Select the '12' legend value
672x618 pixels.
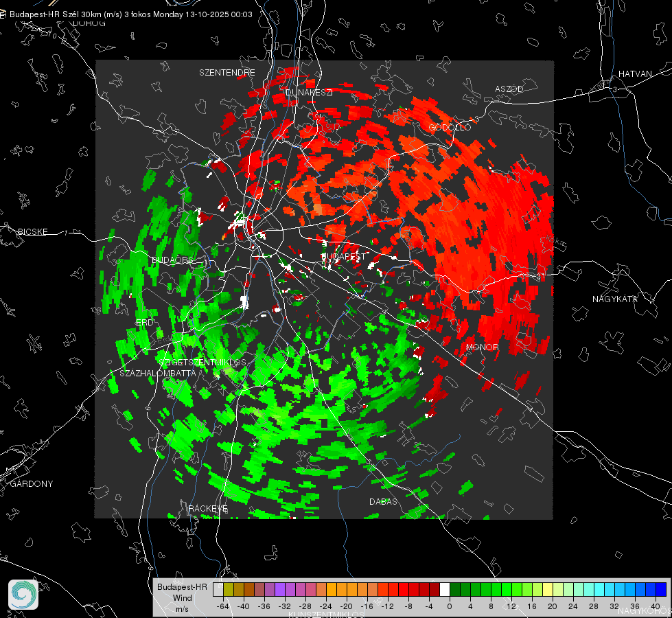(511, 606)
